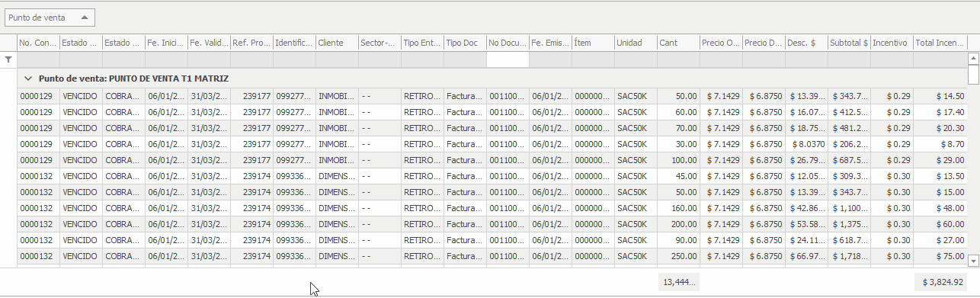Viewport: 980px width, 298px height.
Task: Click the Cant column header
Action: 678,43
